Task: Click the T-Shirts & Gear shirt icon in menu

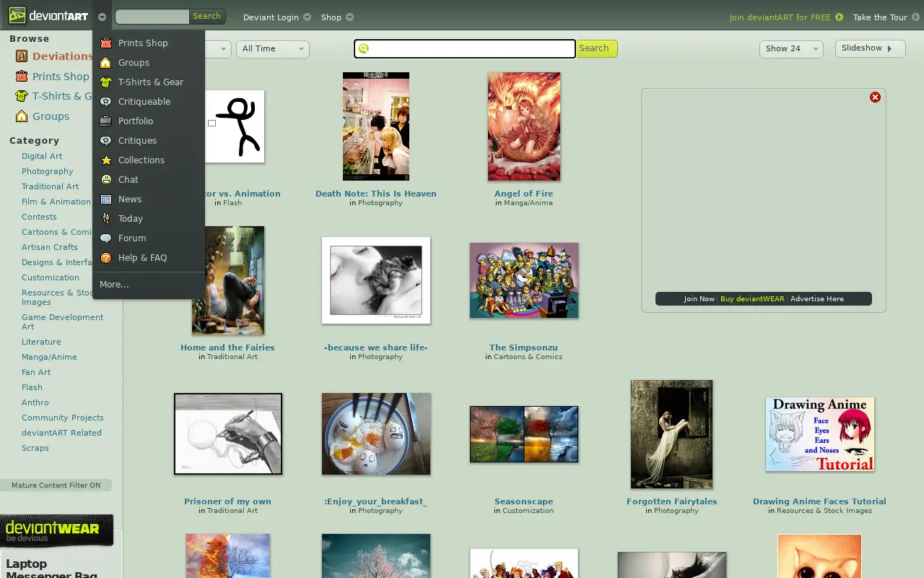Action: (106, 82)
